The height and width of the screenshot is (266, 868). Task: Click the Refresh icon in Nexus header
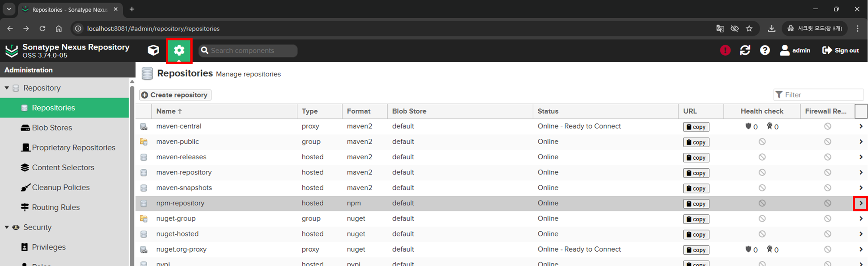point(745,50)
